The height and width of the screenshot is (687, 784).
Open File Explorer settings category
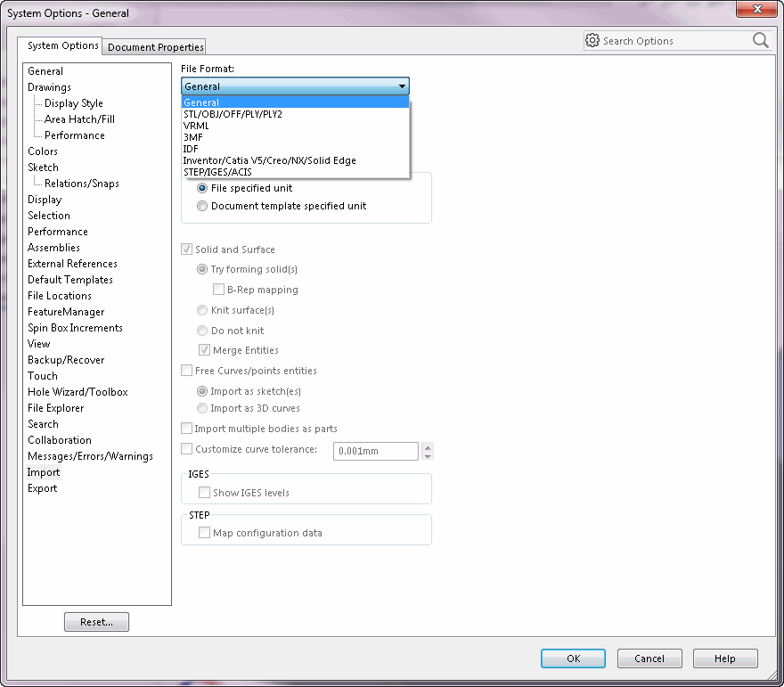tap(56, 407)
